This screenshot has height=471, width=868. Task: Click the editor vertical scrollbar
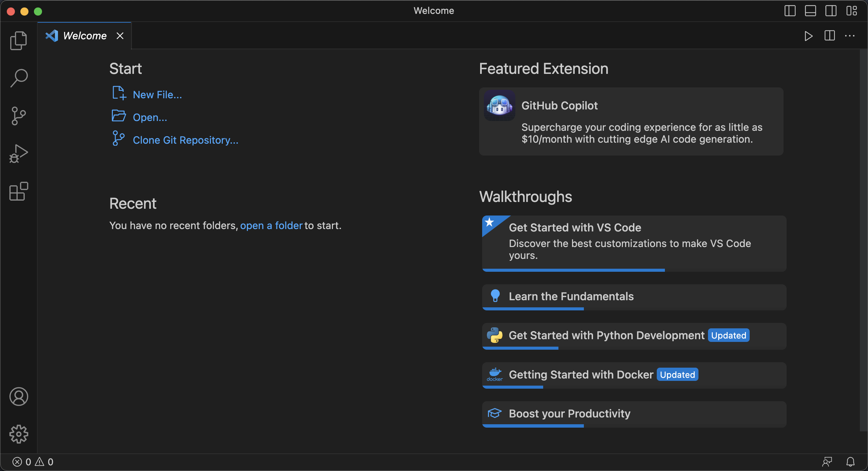863,237
